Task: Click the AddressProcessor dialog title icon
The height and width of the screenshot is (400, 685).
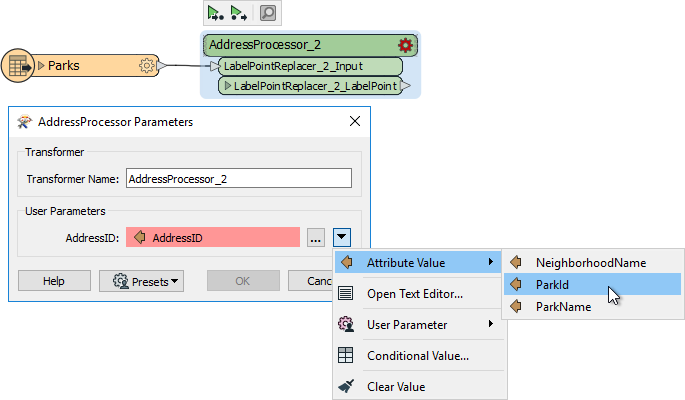Action: point(25,121)
